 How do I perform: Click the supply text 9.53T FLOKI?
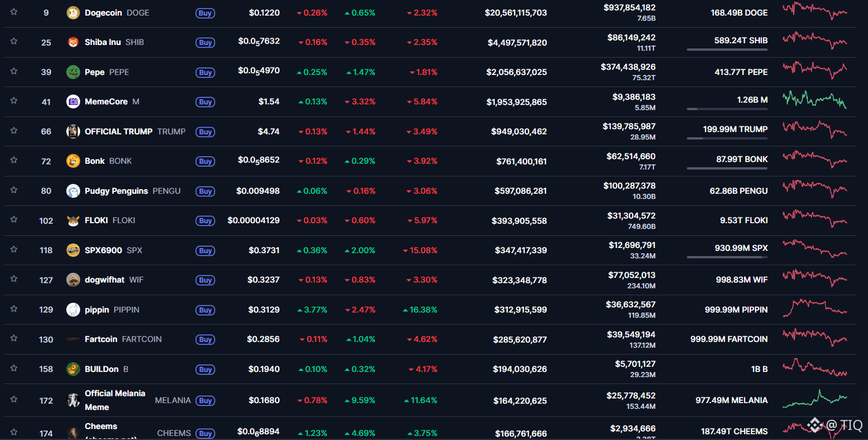click(x=744, y=220)
